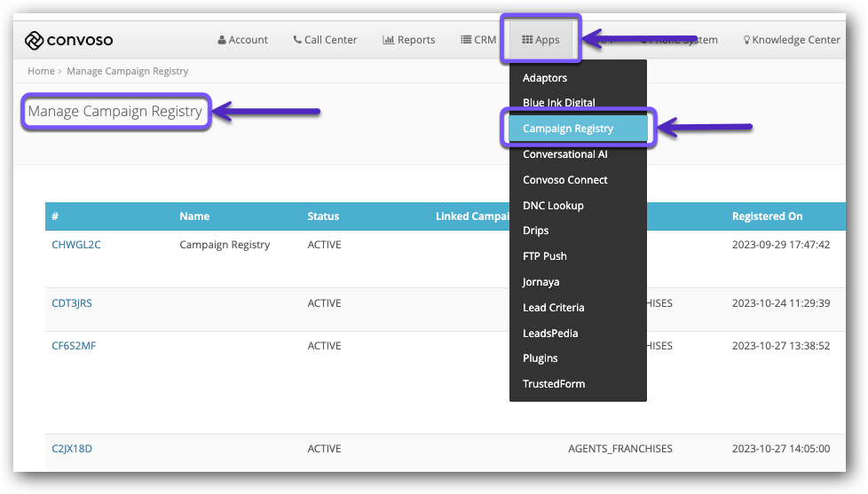Click the Knowledge Center lightbulb icon
The width and height of the screenshot is (868, 494).
[746, 40]
